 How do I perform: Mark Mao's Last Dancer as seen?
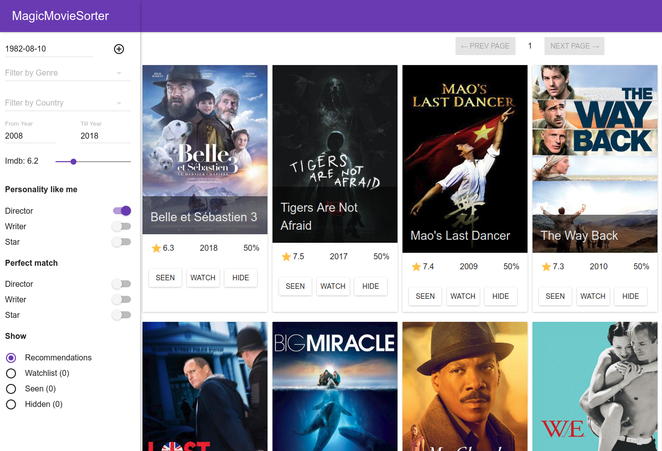[425, 296]
